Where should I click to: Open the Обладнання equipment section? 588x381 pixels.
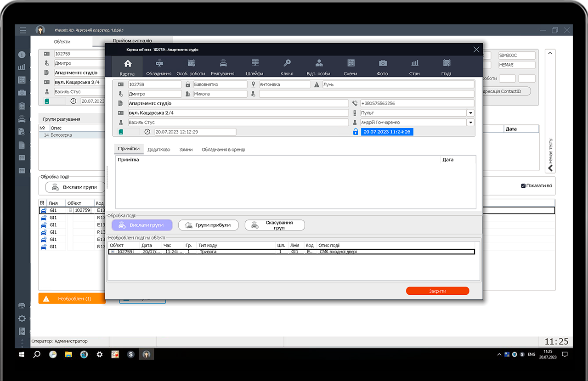(158, 67)
